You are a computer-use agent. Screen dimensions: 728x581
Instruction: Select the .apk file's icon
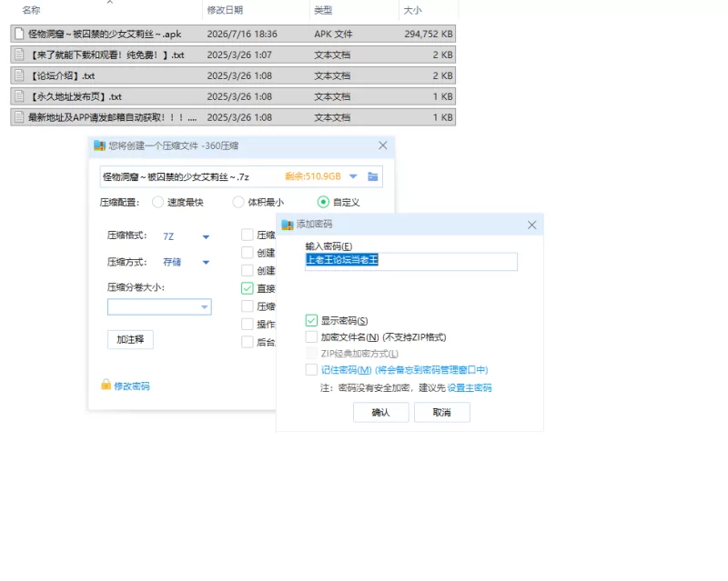tap(19, 34)
